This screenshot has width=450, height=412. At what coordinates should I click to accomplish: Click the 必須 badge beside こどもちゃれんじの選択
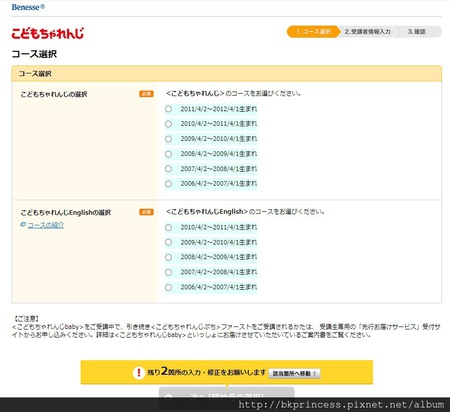pyautogui.click(x=146, y=94)
